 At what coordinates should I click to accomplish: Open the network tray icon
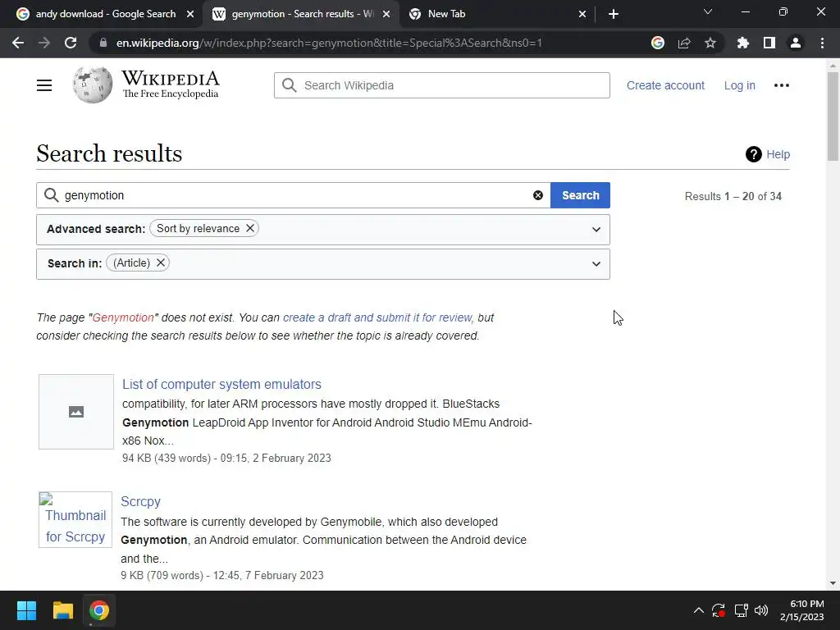point(741,610)
